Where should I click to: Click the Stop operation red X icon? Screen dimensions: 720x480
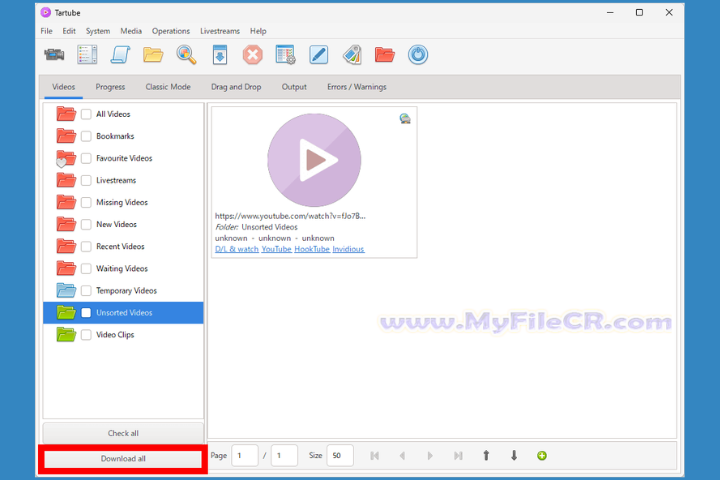coord(253,55)
